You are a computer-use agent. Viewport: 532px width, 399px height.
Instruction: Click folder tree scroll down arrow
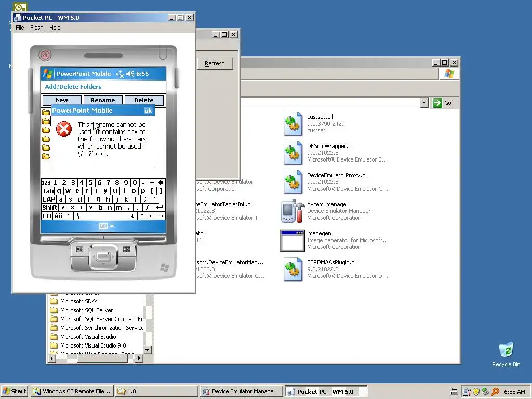147,350
